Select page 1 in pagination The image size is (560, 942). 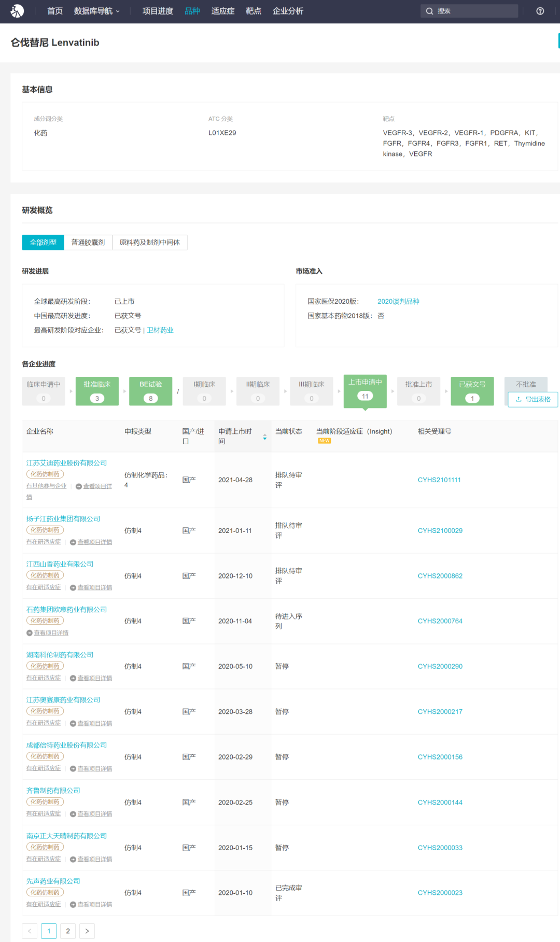point(49,931)
